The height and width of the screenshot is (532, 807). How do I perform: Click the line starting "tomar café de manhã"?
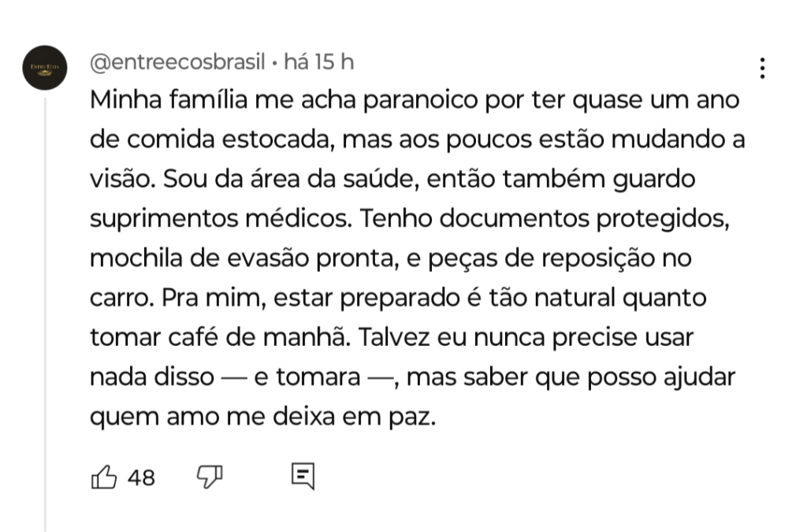click(392, 337)
